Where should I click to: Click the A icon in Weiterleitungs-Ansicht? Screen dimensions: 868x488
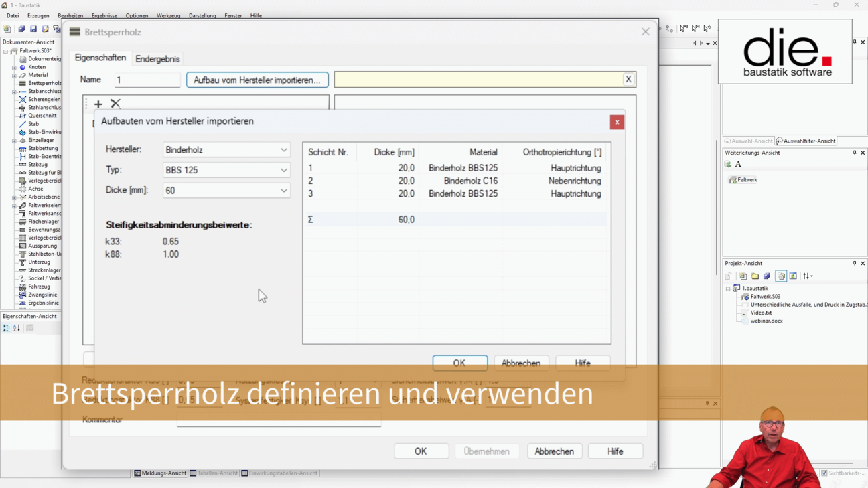tap(738, 165)
